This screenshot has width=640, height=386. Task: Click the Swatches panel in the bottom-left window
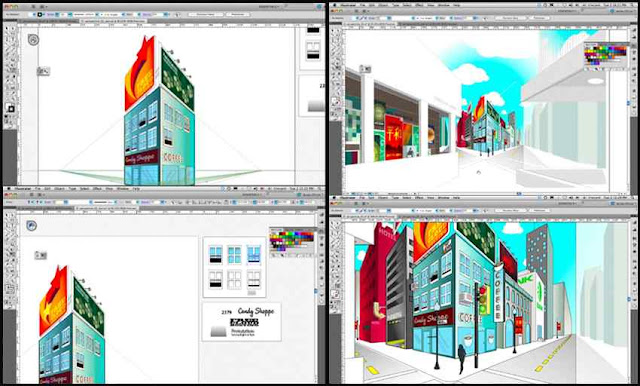pyautogui.click(x=292, y=241)
